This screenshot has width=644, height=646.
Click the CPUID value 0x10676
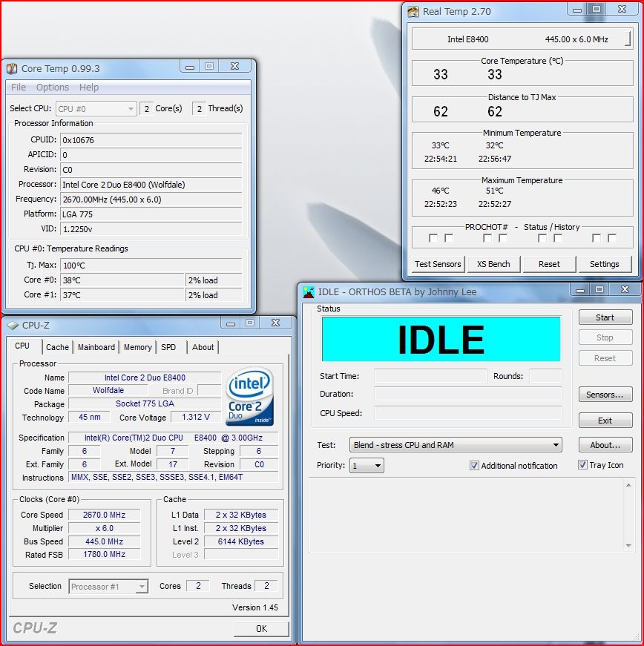[x=151, y=140]
